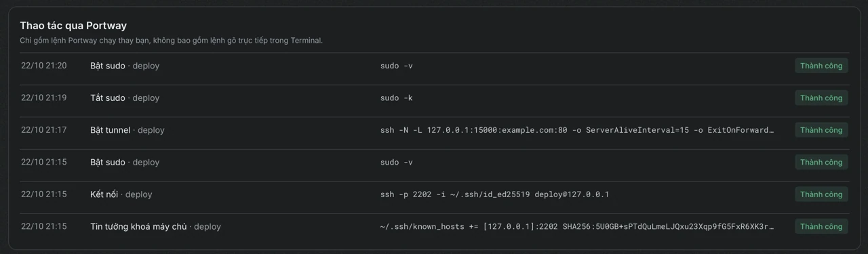Click the 'ssh -p 2202 -i' connect command
The height and width of the screenshot is (254, 868).
click(495, 194)
